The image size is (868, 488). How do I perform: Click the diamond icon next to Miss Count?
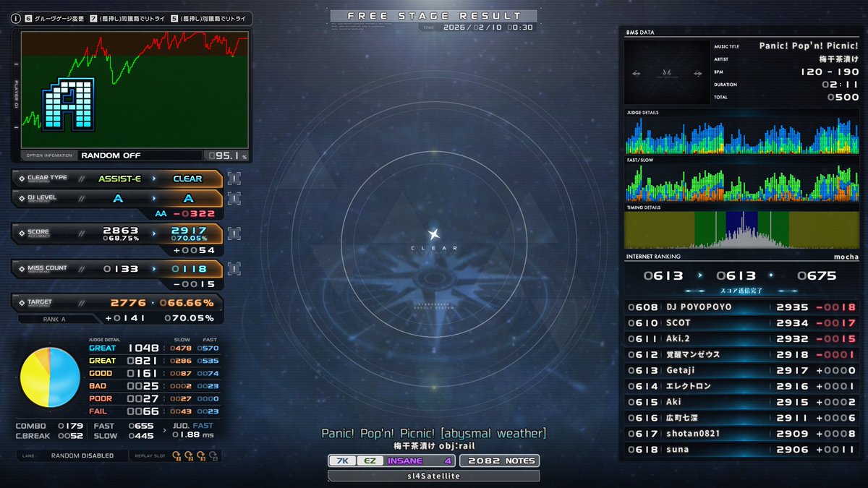coord(22,268)
